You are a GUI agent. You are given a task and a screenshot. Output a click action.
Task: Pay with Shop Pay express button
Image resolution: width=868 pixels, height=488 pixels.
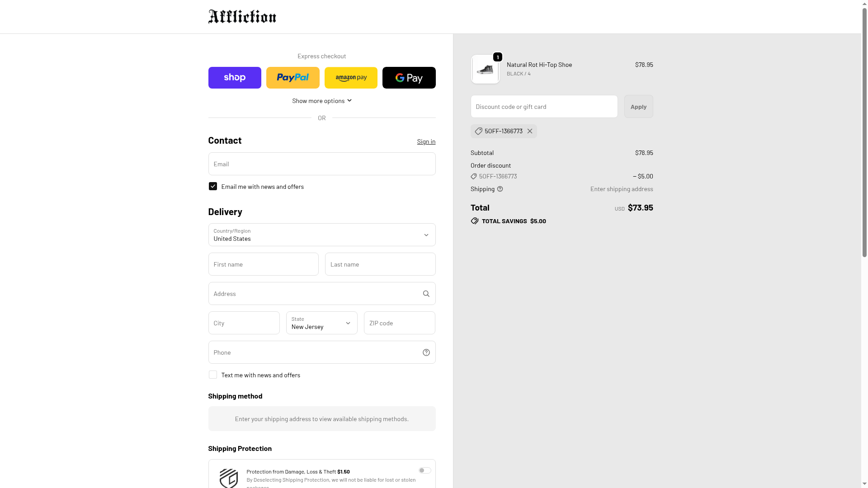coord(235,78)
